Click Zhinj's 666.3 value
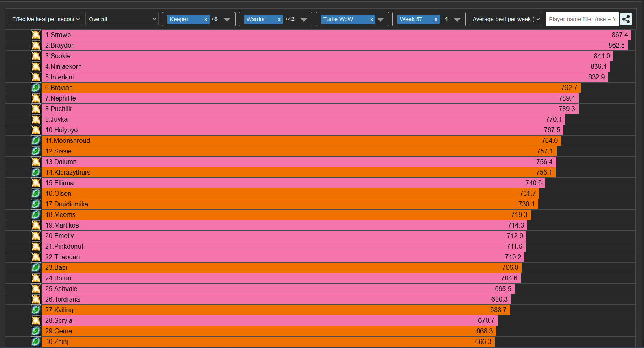Image resolution: width=644 pixels, height=348 pixels. click(483, 342)
